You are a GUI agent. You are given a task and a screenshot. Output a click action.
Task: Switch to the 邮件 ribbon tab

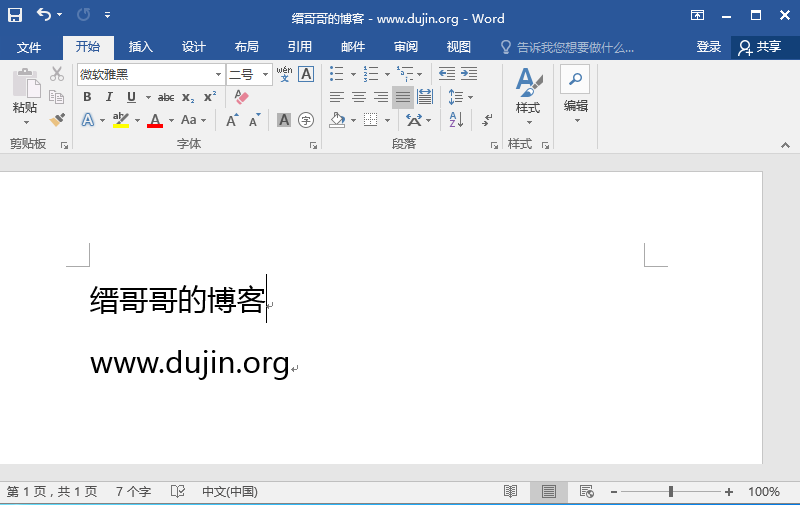tap(353, 47)
